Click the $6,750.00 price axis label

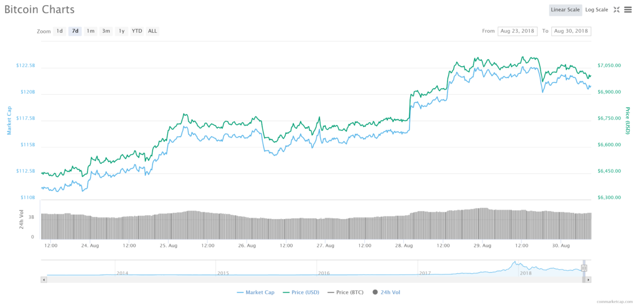[610, 118]
